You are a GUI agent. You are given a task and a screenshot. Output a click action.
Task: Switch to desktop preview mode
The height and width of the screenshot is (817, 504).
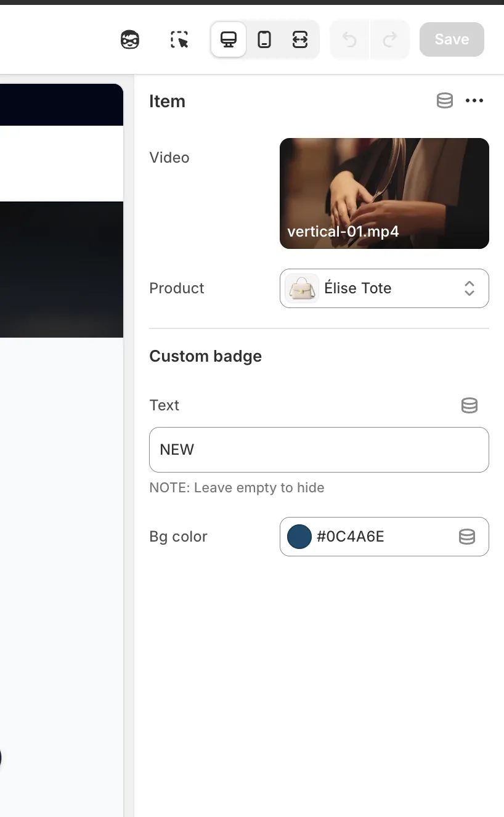229,40
